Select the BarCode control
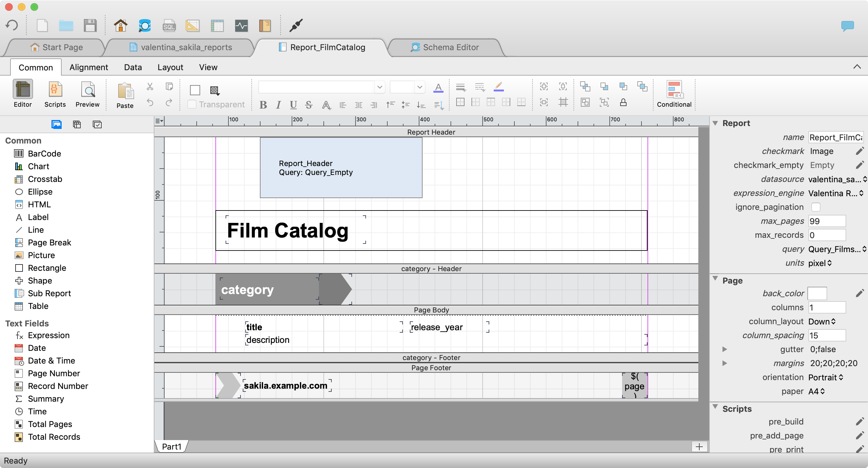Image resolution: width=868 pixels, height=468 pixels. click(38, 154)
